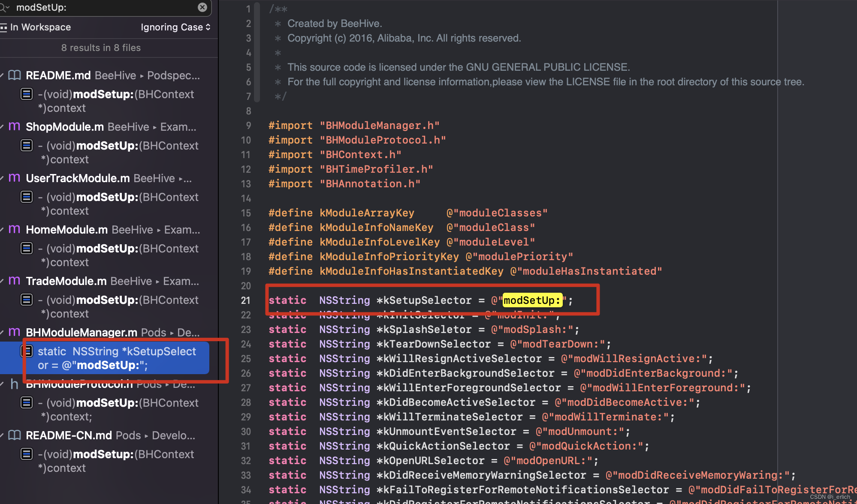Click the kModuleInfoPriorityKey define line
The image size is (857, 504).
[x=421, y=257]
